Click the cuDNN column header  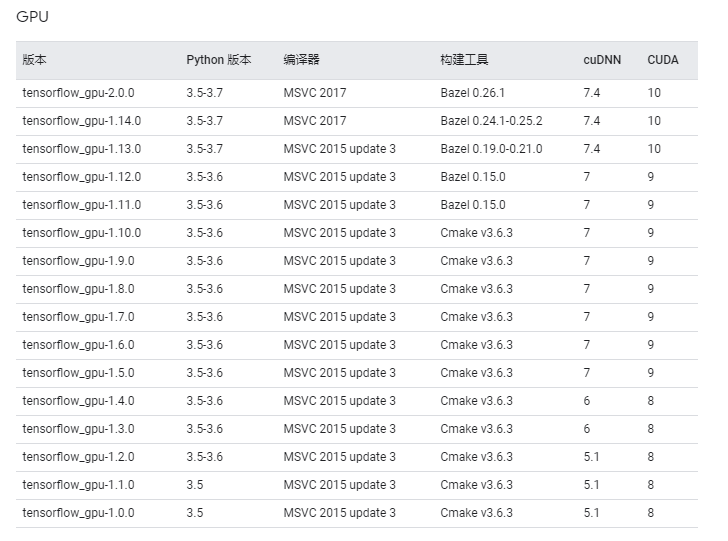(x=602, y=60)
